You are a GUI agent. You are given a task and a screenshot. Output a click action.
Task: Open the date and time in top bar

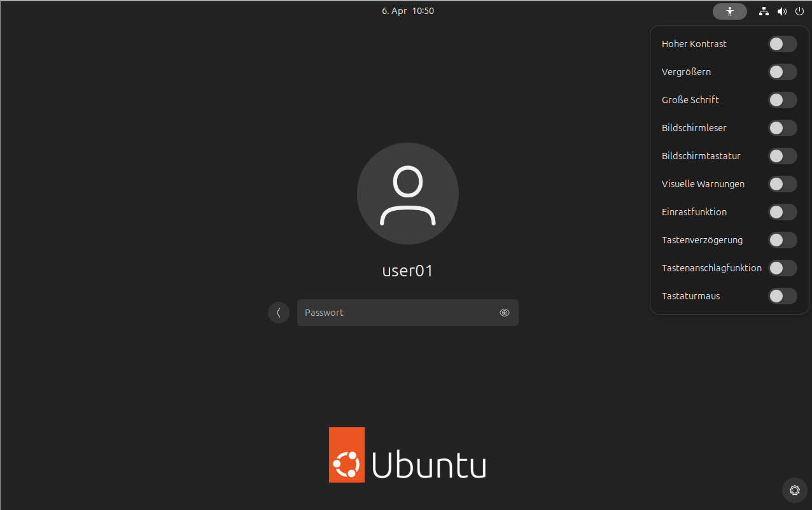408,11
